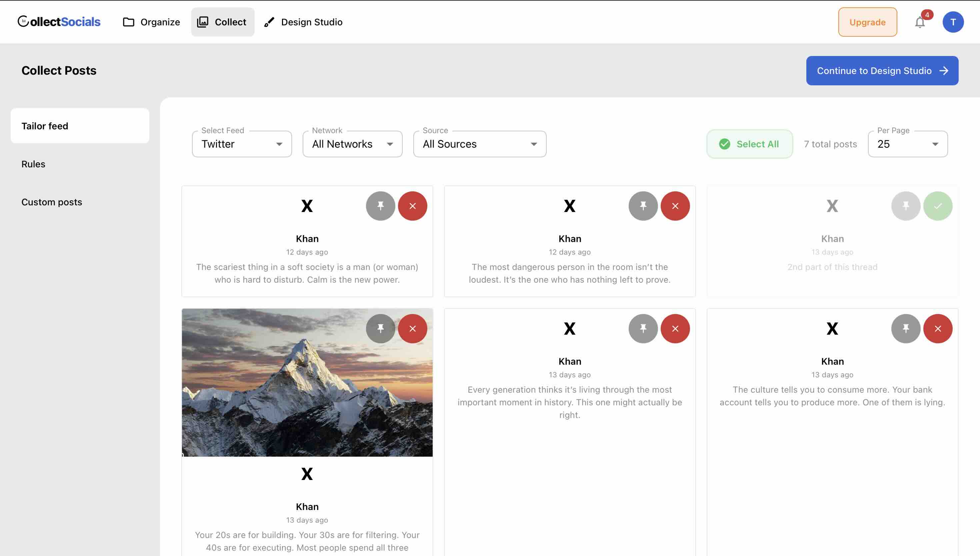Pin the 'Every generation thinks' post
The height and width of the screenshot is (556, 980).
tap(643, 328)
